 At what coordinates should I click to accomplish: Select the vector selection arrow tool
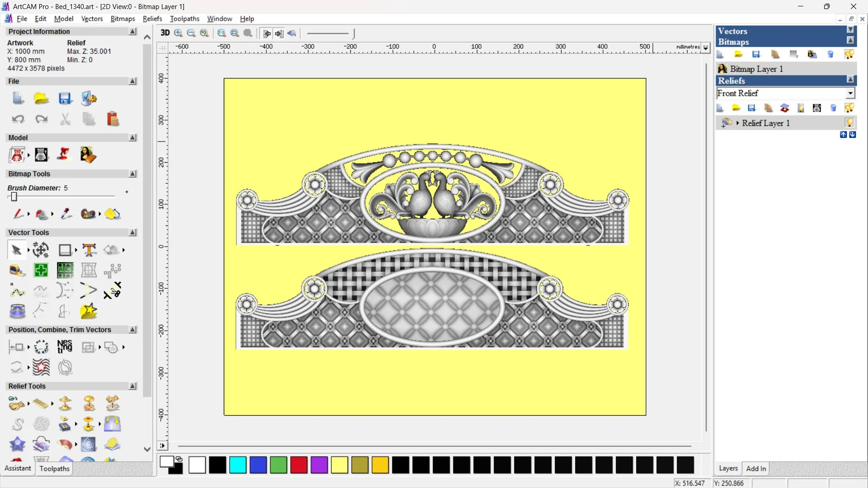[x=17, y=250]
